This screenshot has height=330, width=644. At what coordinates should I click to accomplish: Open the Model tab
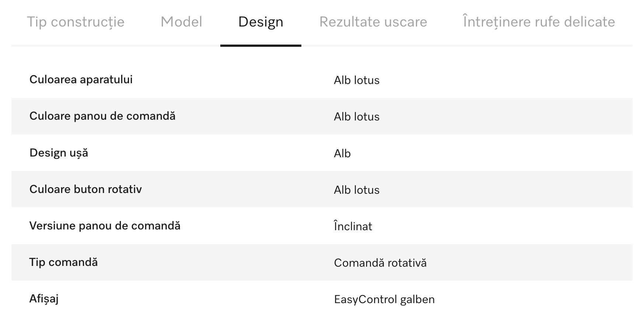(x=181, y=22)
